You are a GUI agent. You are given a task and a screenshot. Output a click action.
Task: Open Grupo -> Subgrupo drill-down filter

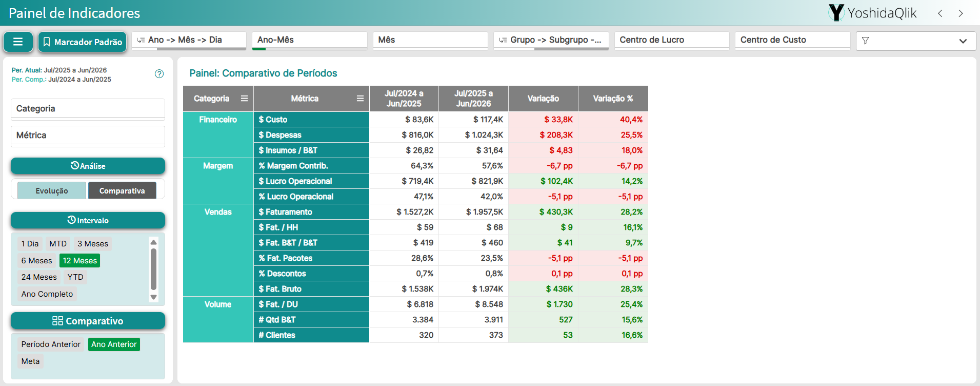click(x=551, y=40)
